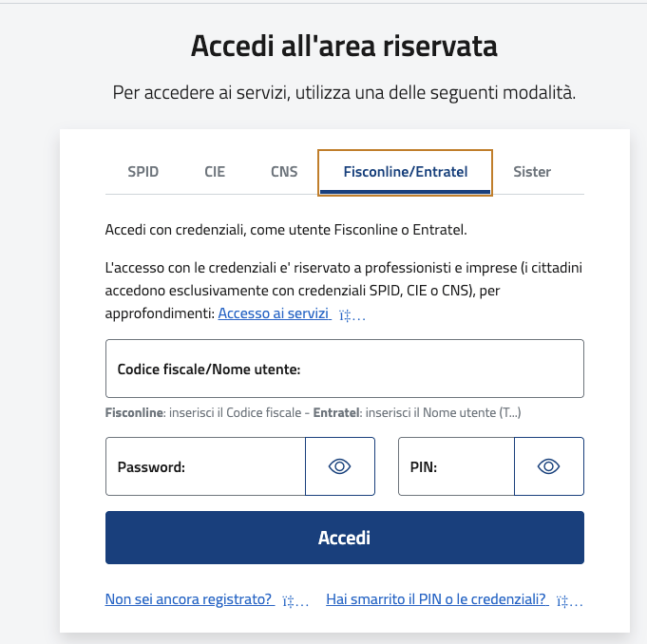Image resolution: width=647 pixels, height=644 pixels.
Task: Focus the Codice fiscale/Nome utente field
Action: (345, 369)
